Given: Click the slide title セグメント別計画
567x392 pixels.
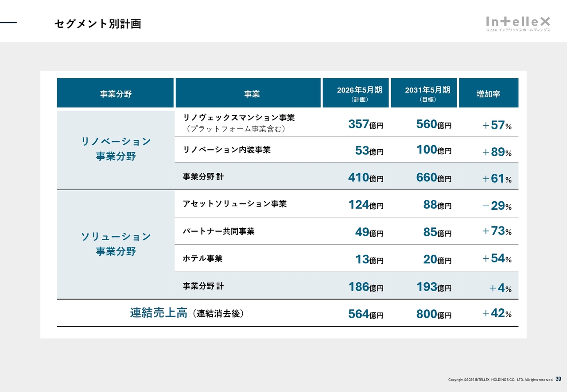Looking at the screenshot, I should click(97, 24).
